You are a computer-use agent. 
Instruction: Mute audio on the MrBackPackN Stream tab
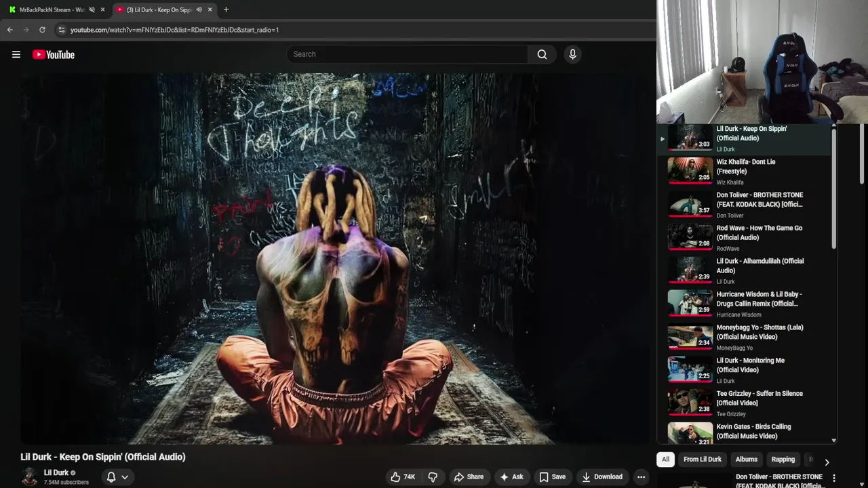point(92,9)
